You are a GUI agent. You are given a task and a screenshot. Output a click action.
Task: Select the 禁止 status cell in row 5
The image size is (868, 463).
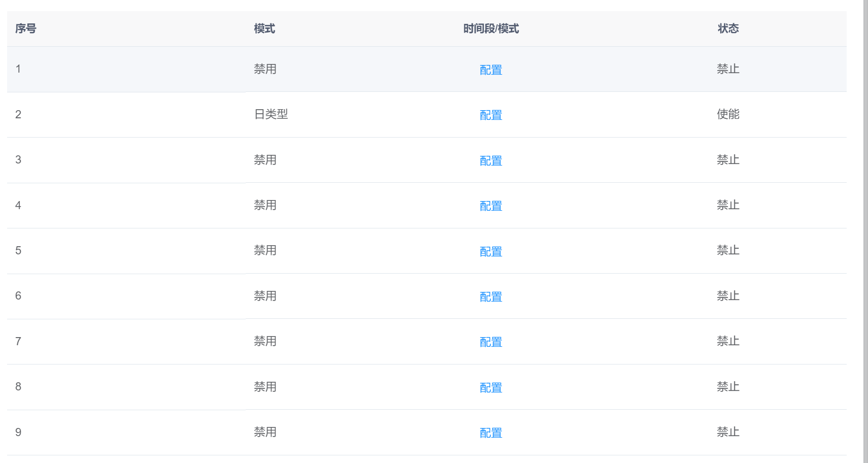pos(728,250)
